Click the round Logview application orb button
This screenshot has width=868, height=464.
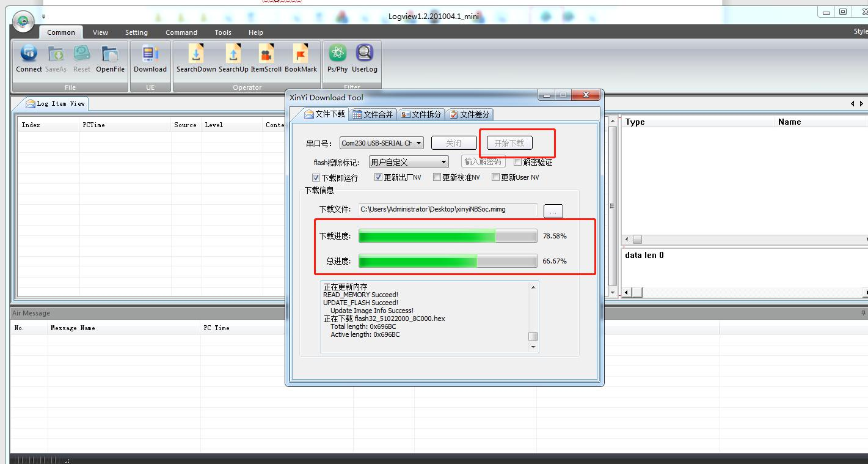[x=23, y=21]
